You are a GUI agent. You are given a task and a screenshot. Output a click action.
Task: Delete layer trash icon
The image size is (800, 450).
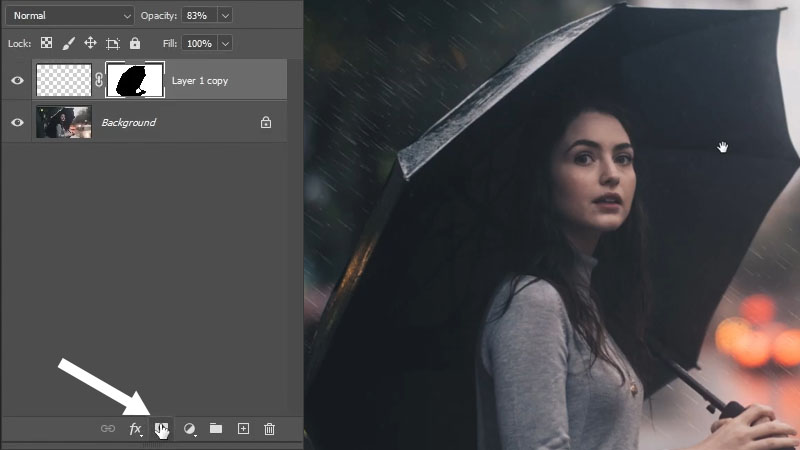[269, 429]
